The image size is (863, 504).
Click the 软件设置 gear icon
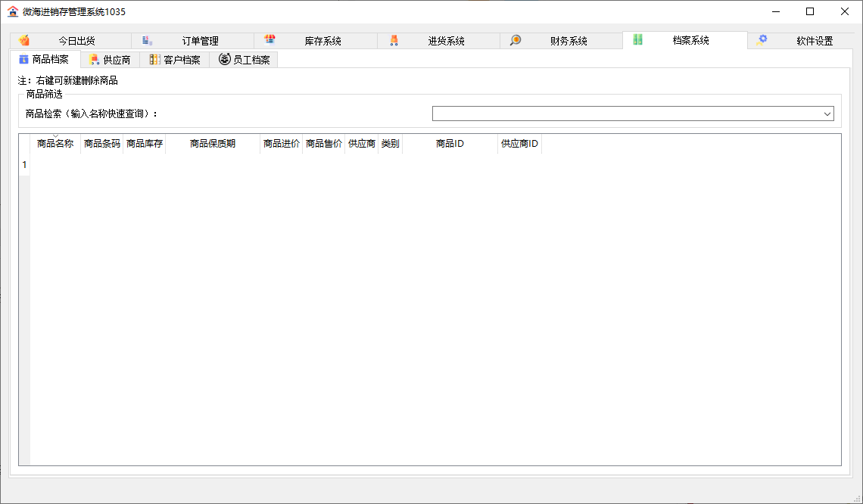[x=762, y=39]
